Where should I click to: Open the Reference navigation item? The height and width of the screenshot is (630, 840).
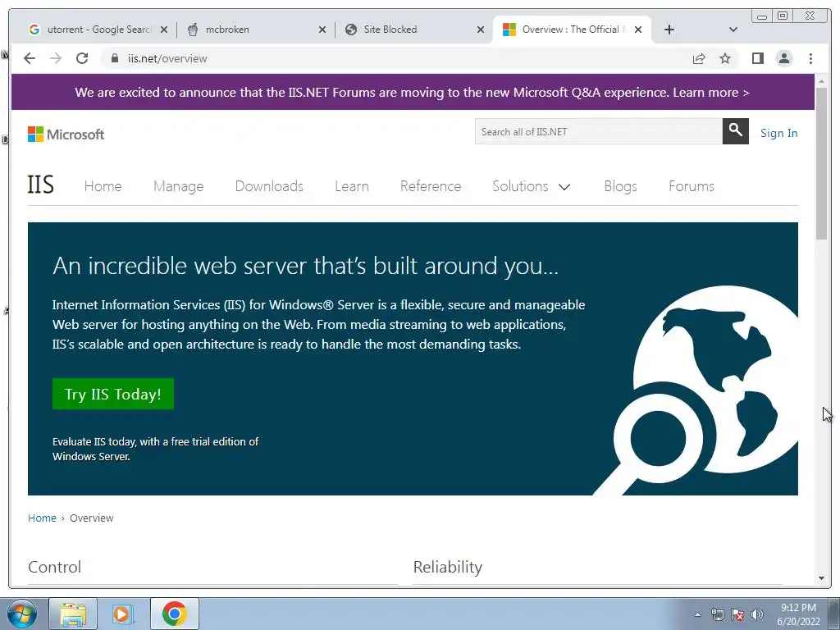click(x=431, y=186)
